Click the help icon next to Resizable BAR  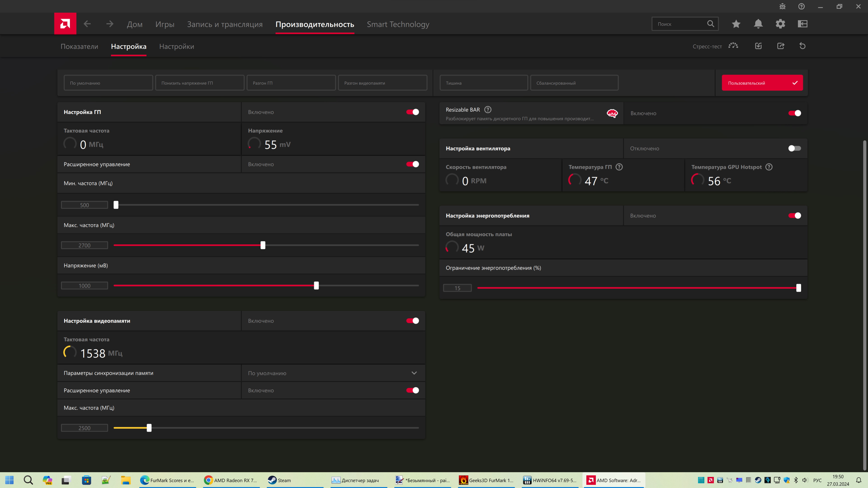pyautogui.click(x=488, y=110)
